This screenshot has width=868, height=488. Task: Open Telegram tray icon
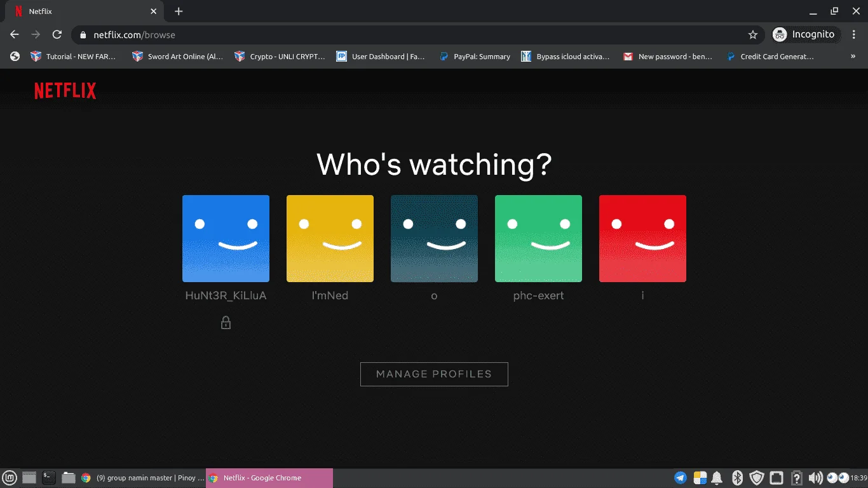tap(681, 478)
